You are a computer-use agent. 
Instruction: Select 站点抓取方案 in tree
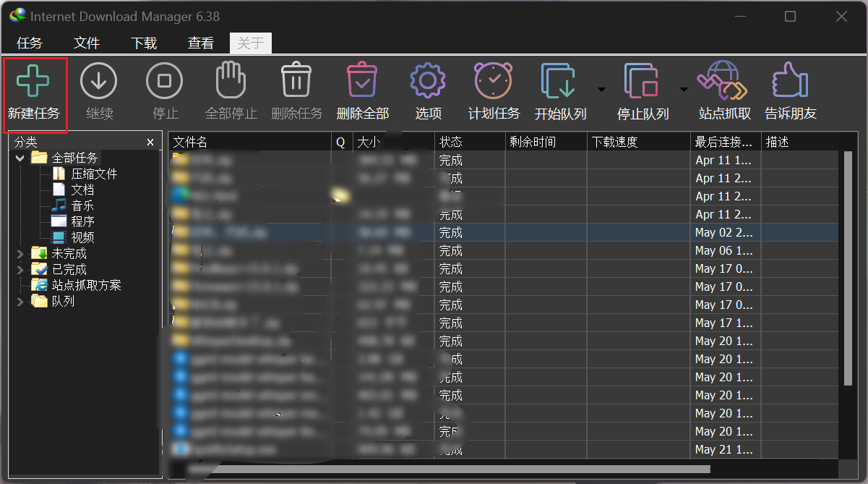point(86,285)
